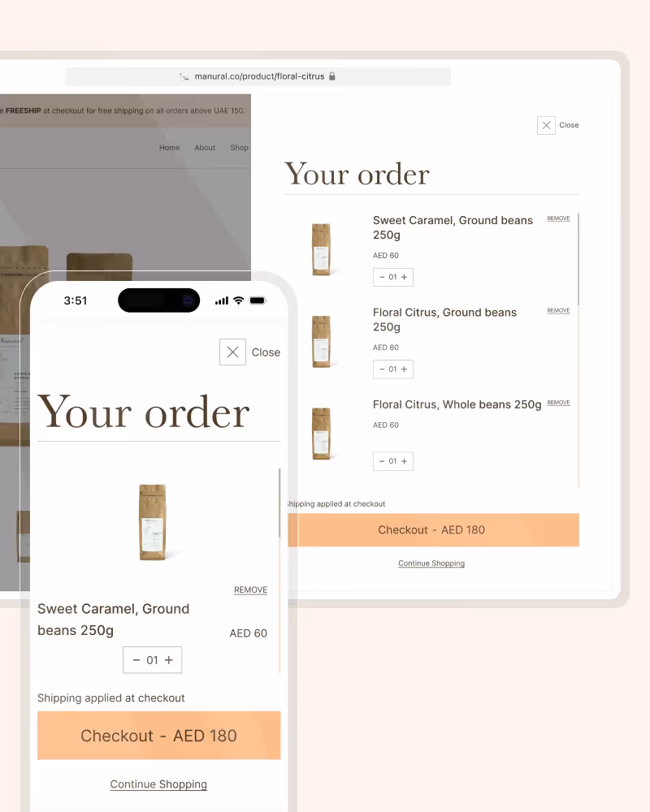Remove Floral Citrus Ground beans item
This screenshot has width=650, height=812.
pos(558,311)
